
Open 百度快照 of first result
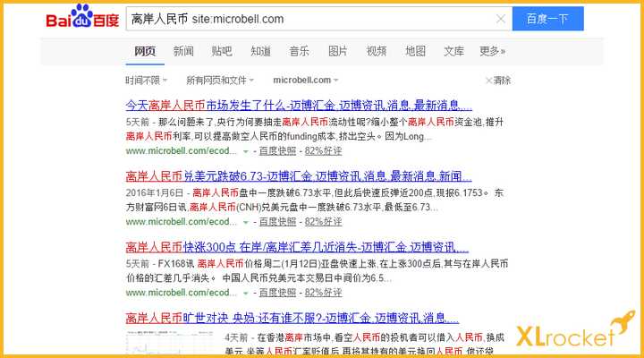tap(277, 151)
